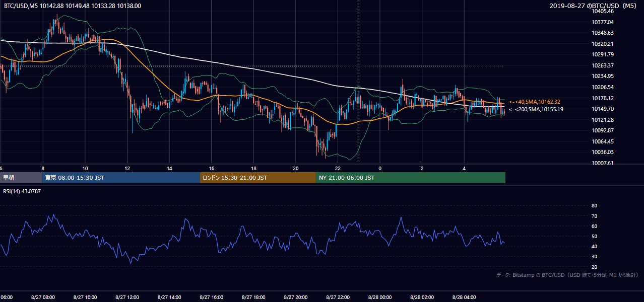This screenshot has height=302, width=644.
Task: Click the hour 2 tick under the price chart
Action: click(x=422, y=168)
